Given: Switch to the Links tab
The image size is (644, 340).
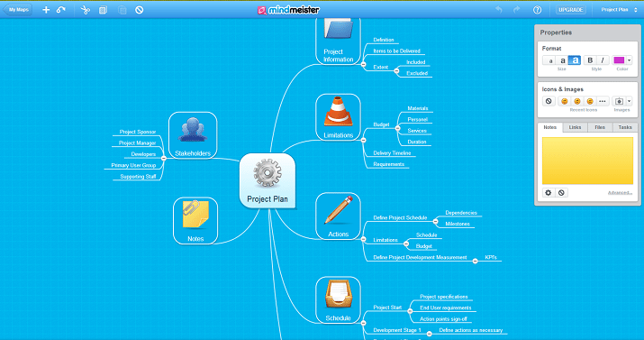Looking at the screenshot, I should point(575,127).
